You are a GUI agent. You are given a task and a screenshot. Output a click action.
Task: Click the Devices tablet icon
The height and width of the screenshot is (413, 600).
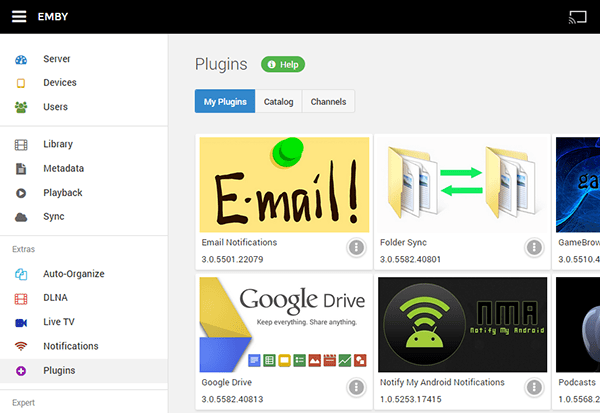point(21,83)
